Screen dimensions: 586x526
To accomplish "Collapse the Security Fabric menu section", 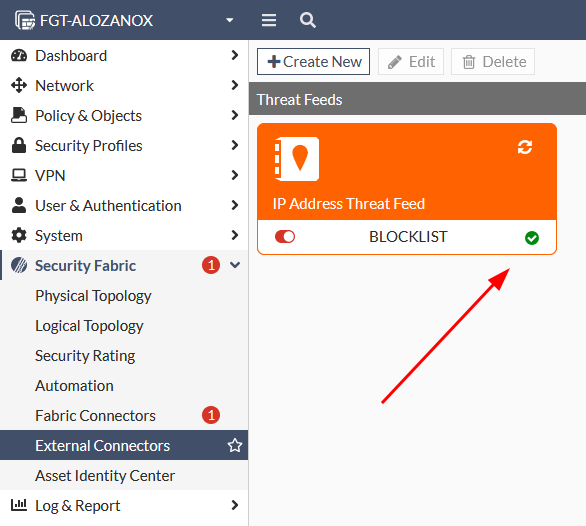I will click(235, 265).
